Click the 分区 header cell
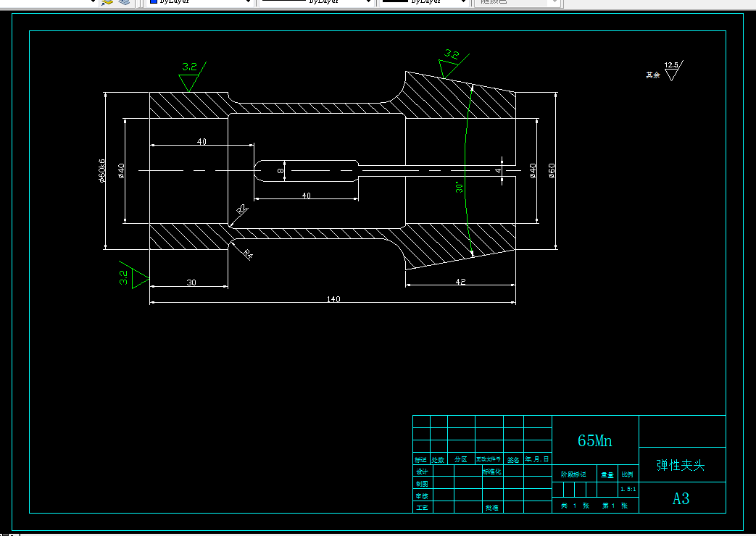This screenshot has height=536, width=756. [x=460, y=459]
